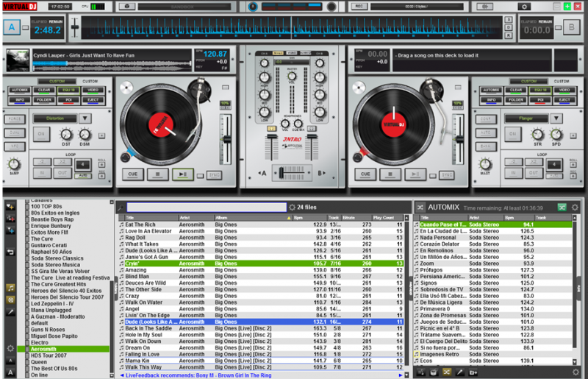Screen dimensions: 588x379
Task: Click the right deck SPD knob
Action: tap(556, 134)
